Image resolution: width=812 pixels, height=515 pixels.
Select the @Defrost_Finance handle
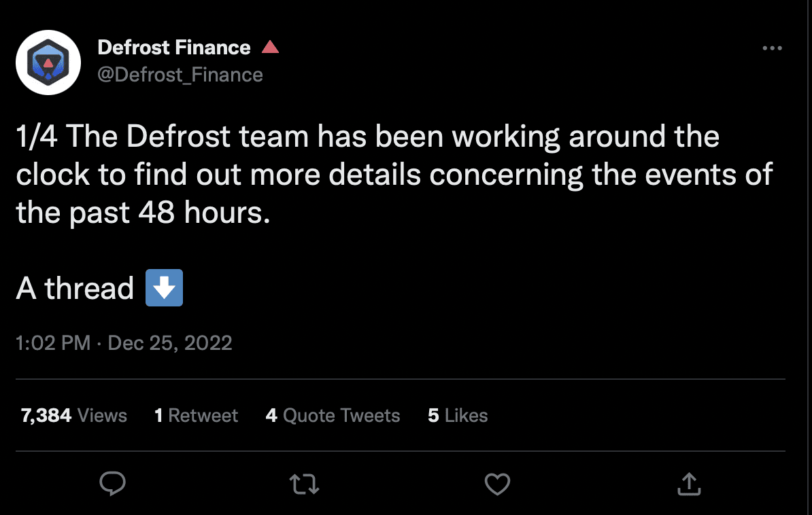tap(180, 75)
